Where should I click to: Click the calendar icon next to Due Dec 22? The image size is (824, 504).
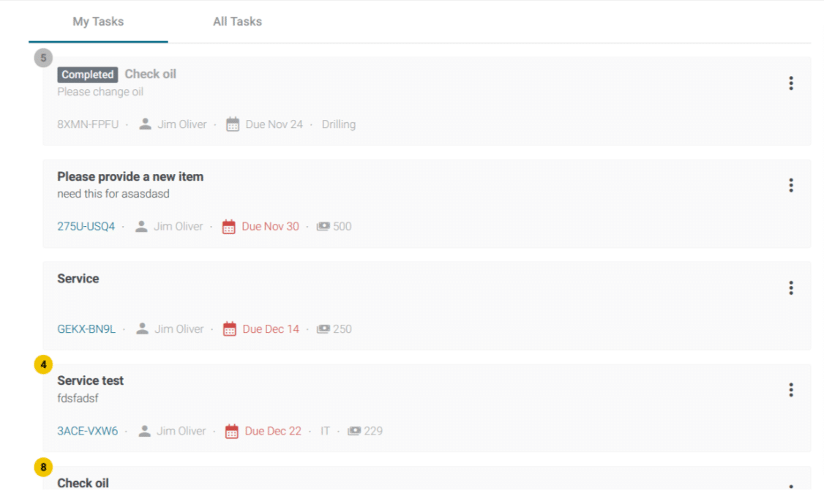tap(232, 431)
